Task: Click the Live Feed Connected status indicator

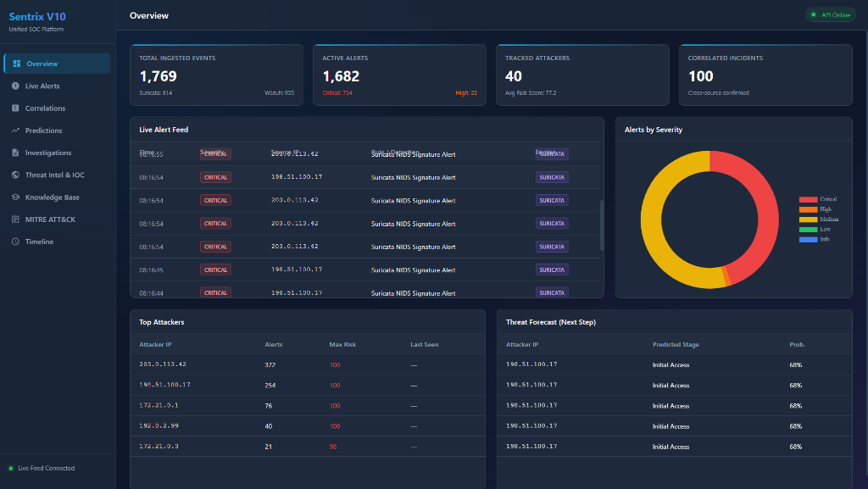Action: tap(42, 468)
